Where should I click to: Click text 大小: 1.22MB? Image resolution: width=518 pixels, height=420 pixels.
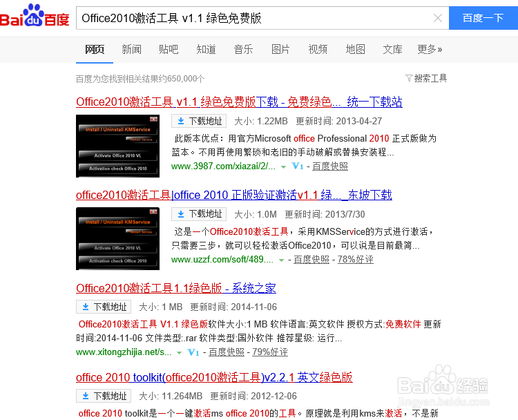(x=261, y=121)
